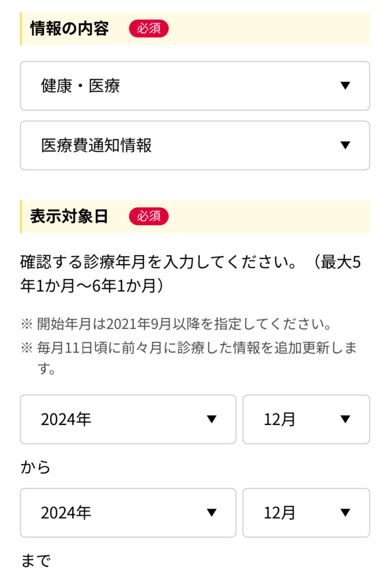Click the note about 毎月11日頃 updates
This screenshot has height=588, width=390.
coord(189,358)
